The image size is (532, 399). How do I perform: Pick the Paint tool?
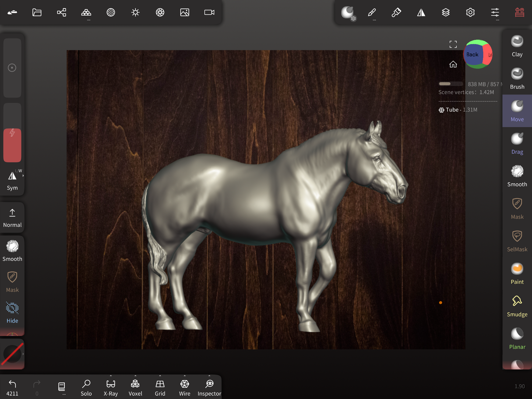pyautogui.click(x=517, y=273)
